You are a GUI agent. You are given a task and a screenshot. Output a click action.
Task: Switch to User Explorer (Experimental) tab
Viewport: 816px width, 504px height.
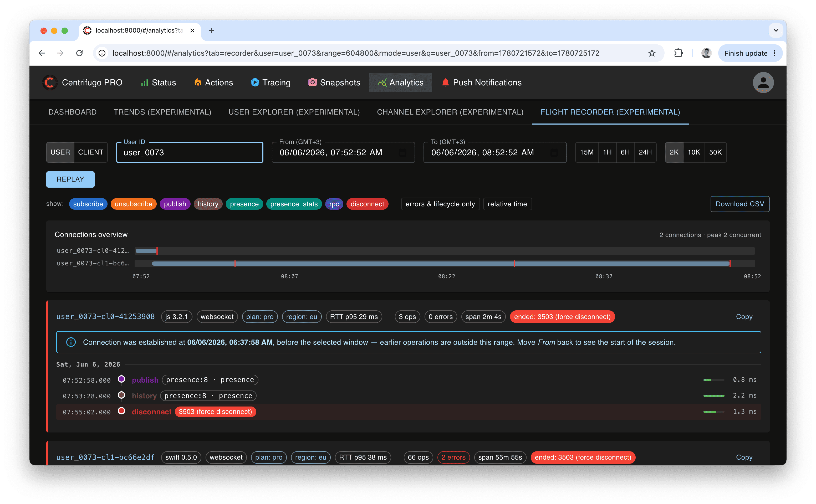294,112
